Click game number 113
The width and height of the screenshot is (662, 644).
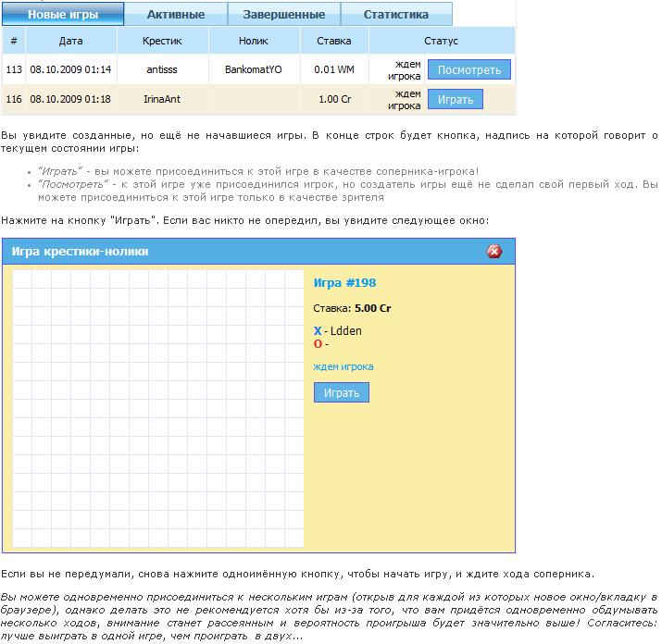(x=14, y=69)
